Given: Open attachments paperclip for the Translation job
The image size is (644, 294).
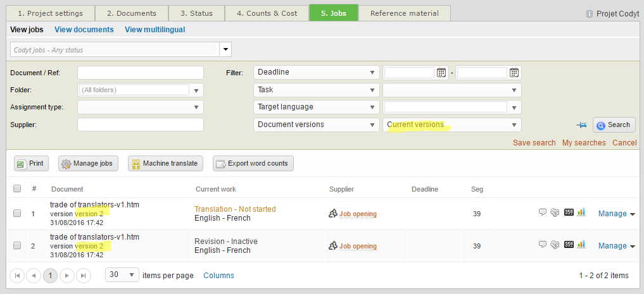Looking at the screenshot, I should [555, 212].
